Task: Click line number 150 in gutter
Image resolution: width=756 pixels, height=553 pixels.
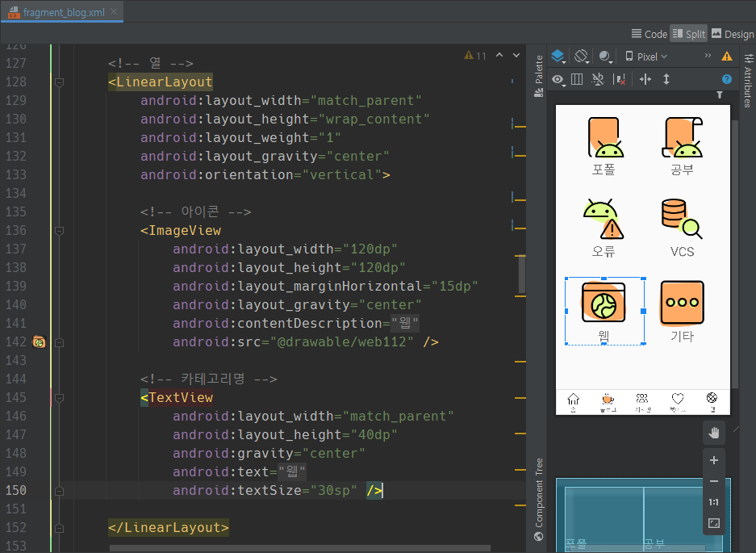Action: click(16, 491)
